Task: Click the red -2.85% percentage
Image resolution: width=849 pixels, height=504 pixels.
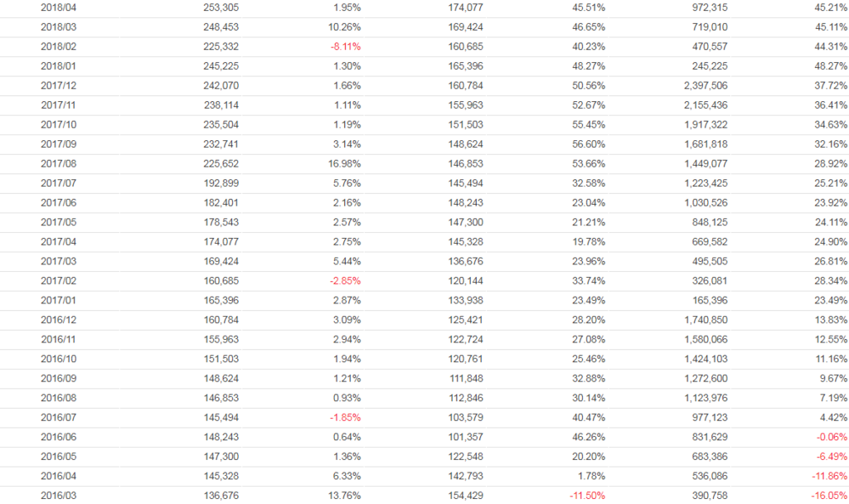Action: click(x=343, y=281)
